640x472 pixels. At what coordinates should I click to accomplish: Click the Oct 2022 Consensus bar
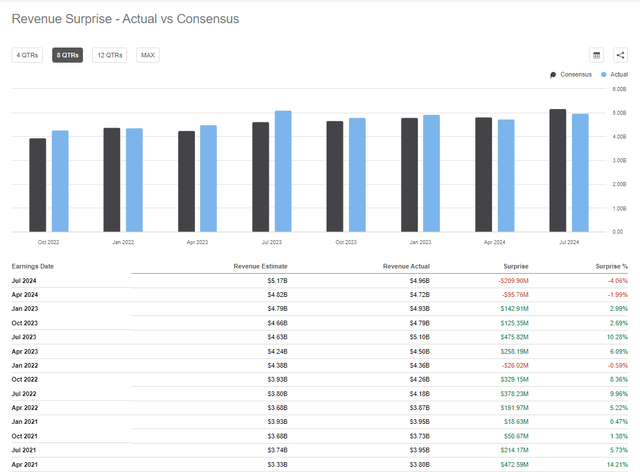[37, 185]
